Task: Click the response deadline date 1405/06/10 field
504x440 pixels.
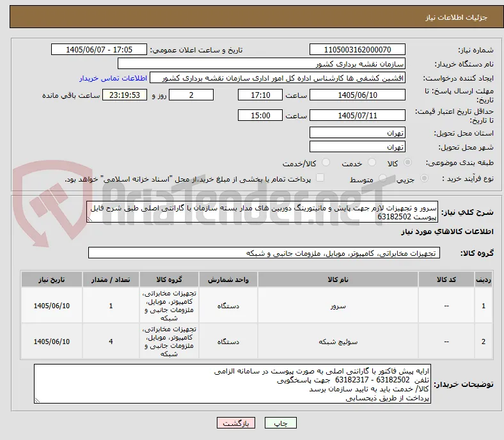Action: click(358, 95)
